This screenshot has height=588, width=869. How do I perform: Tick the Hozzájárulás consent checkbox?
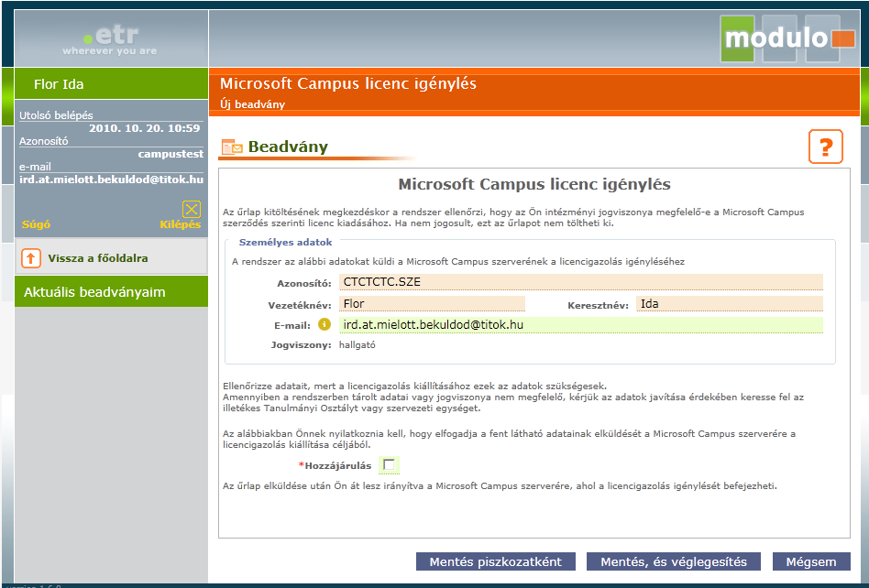[389, 464]
